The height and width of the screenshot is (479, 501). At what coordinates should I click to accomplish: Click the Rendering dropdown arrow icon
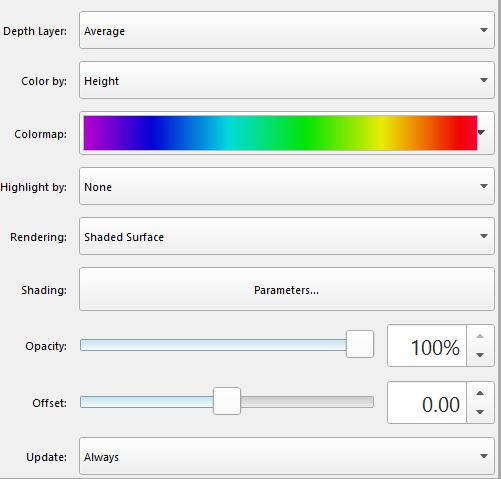point(484,236)
